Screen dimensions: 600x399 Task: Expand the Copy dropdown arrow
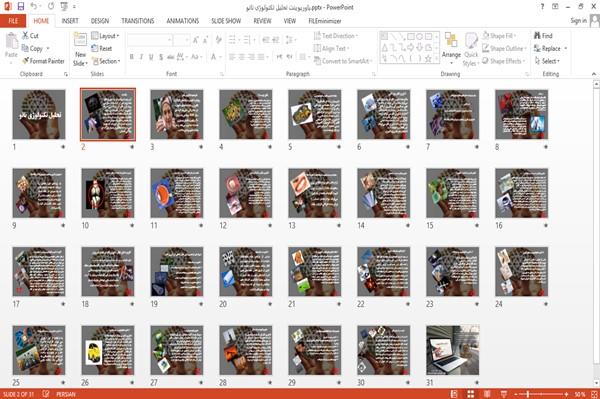tap(48, 48)
